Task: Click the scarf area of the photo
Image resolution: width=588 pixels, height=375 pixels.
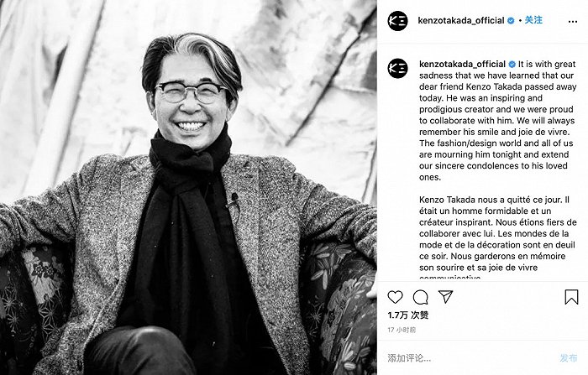Action: [x=187, y=210]
